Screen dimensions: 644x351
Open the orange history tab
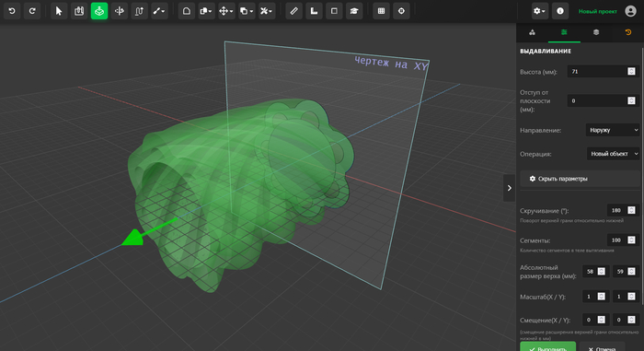point(628,32)
